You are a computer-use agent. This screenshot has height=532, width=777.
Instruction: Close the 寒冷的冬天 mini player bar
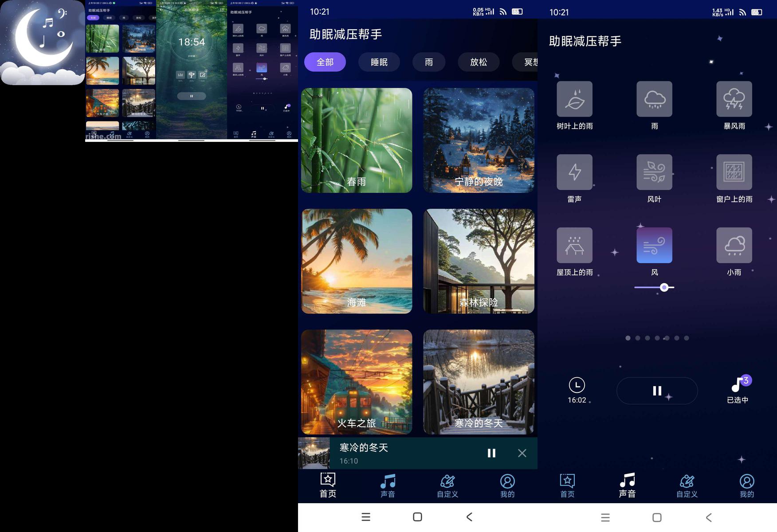click(522, 453)
